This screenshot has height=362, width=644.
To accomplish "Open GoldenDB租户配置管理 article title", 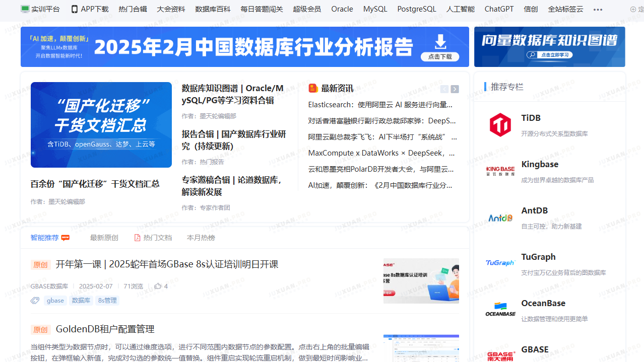I will click(x=105, y=329).
